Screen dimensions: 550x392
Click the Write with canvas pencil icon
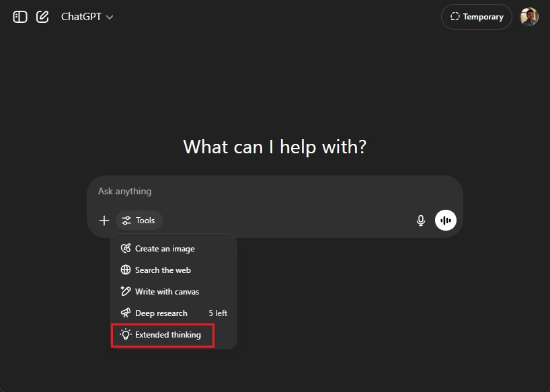tap(125, 291)
